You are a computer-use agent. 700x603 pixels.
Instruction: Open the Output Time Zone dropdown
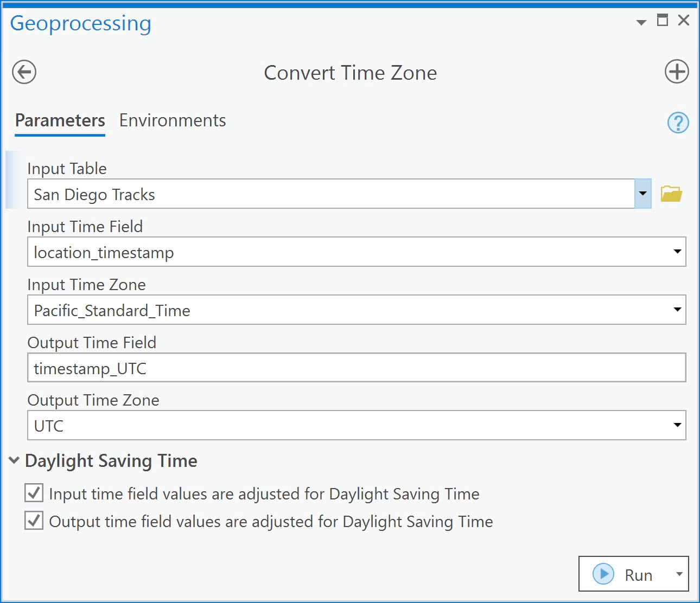click(677, 425)
